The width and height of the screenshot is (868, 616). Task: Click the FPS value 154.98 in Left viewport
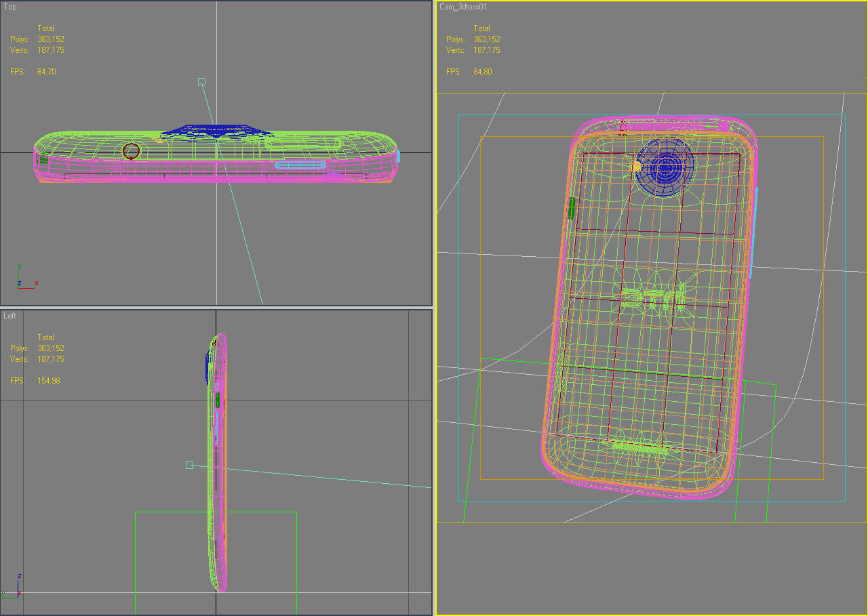point(49,381)
